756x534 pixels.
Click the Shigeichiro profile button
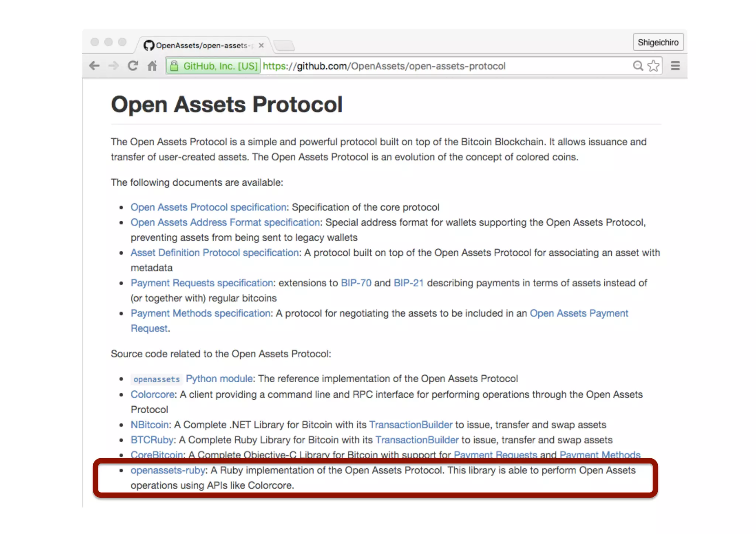coord(658,42)
